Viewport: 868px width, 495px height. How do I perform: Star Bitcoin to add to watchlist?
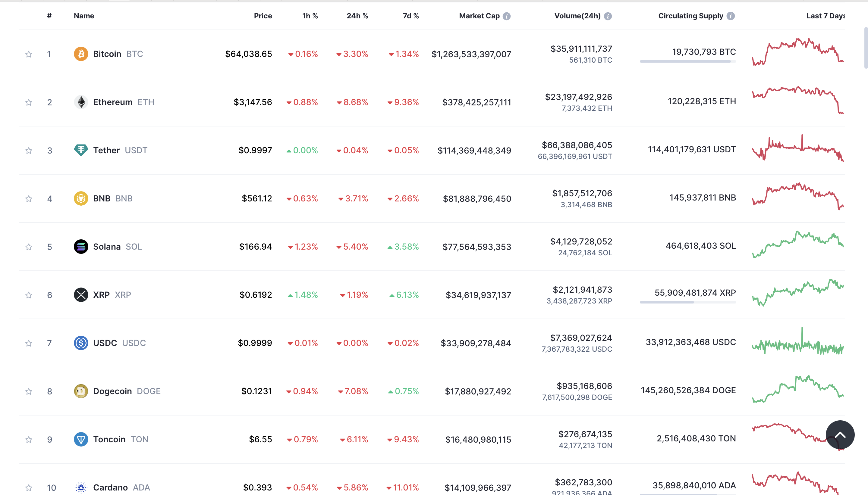coord(29,54)
